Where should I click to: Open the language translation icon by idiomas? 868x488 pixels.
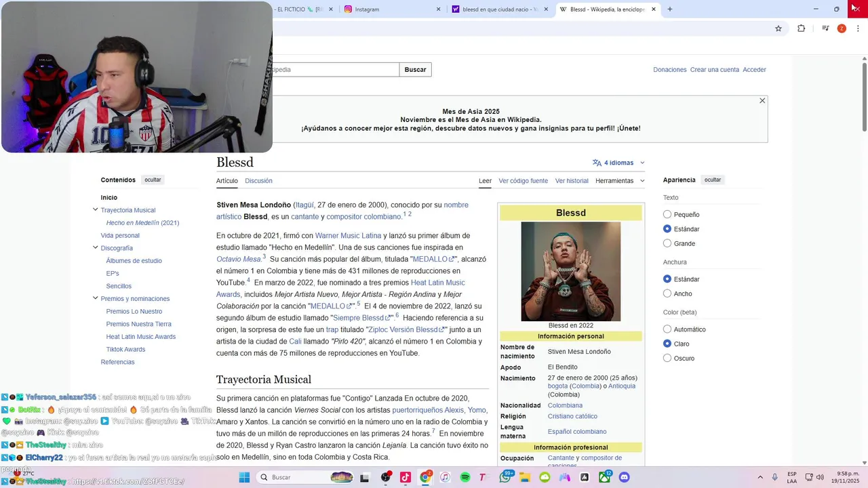point(597,163)
